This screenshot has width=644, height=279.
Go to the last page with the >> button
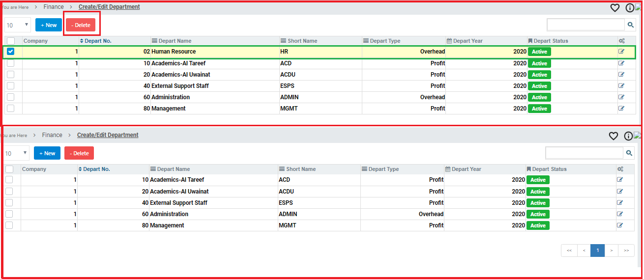point(626,251)
